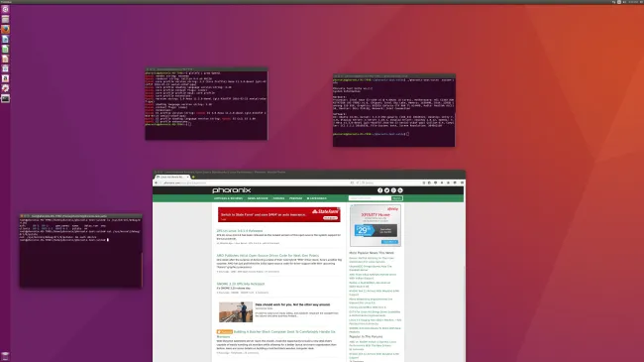The width and height of the screenshot is (644, 362).
Task: Click the Firefox address bar
Action: [255, 182]
